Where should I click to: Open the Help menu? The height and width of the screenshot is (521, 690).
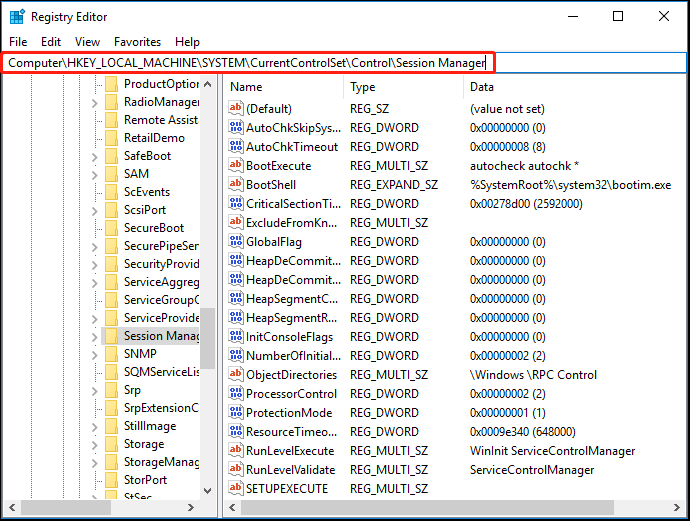pyautogui.click(x=187, y=42)
